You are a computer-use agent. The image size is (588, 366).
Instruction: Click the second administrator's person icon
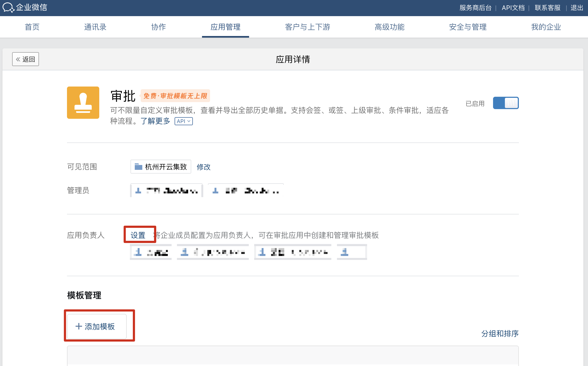[215, 191]
